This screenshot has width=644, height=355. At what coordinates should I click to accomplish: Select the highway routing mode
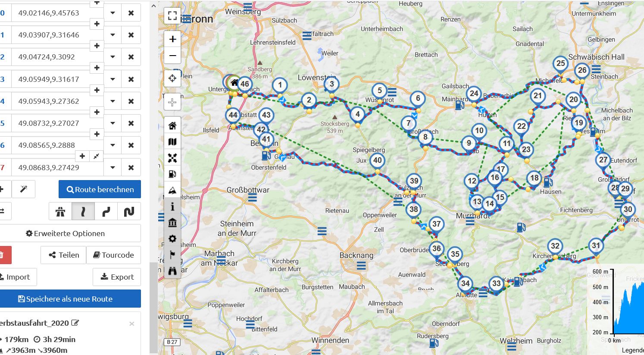point(60,212)
